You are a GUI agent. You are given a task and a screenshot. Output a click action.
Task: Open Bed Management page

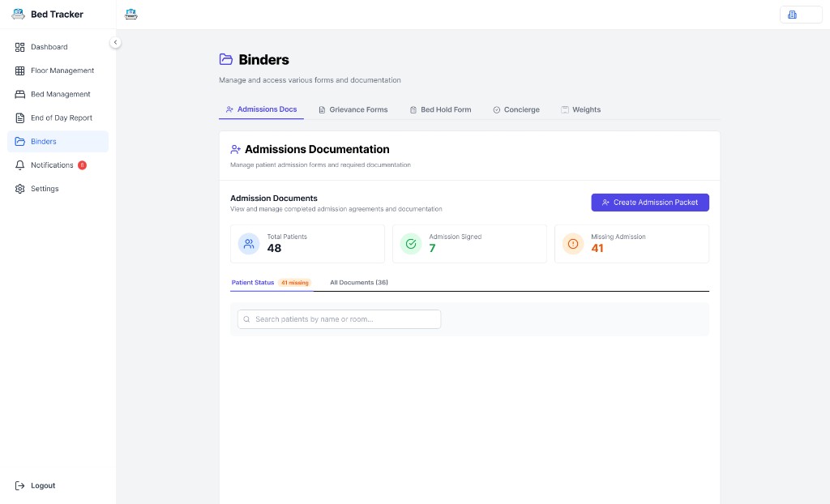click(58, 94)
